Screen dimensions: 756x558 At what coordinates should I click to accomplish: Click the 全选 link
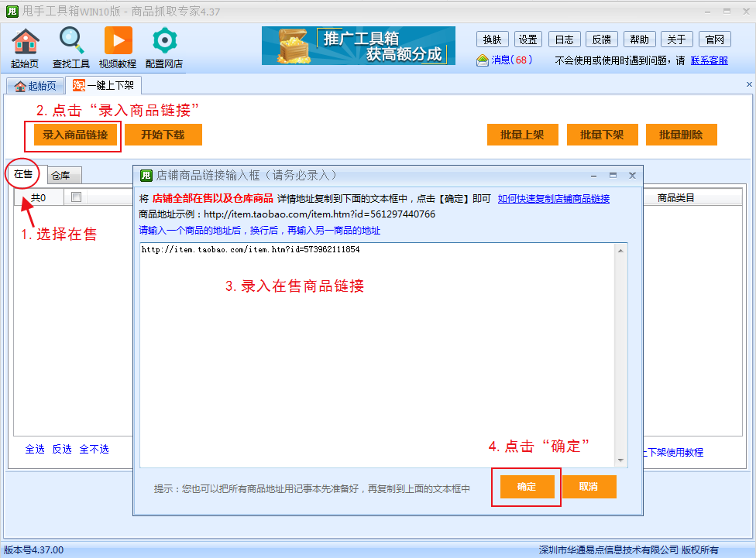point(35,449)
